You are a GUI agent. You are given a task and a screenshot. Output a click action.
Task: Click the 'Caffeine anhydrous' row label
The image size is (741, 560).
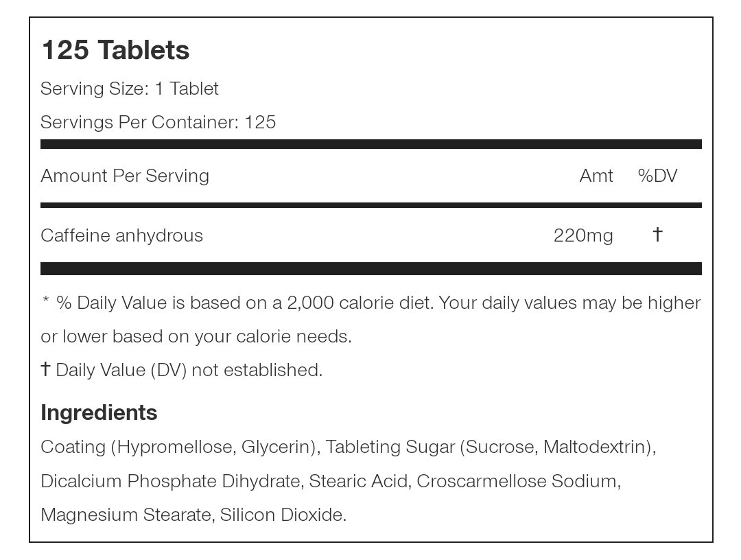(x=121, y=235)
